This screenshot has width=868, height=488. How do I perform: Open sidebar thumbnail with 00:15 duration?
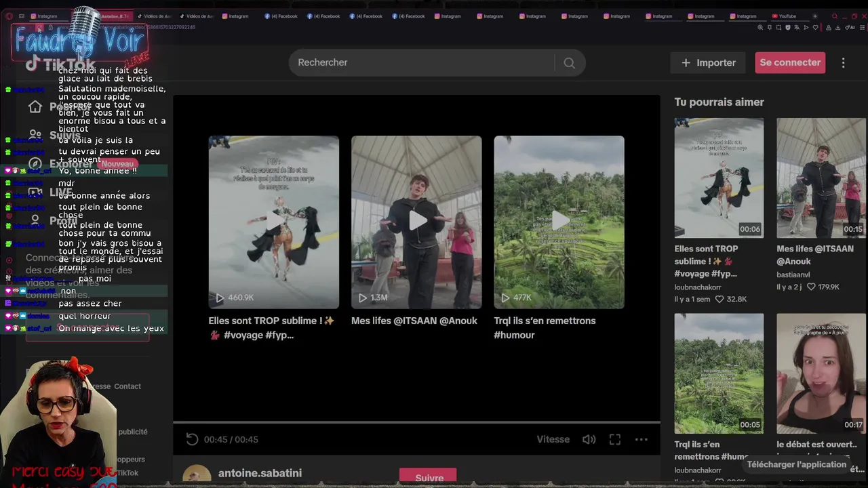click(x=821, y=178)
